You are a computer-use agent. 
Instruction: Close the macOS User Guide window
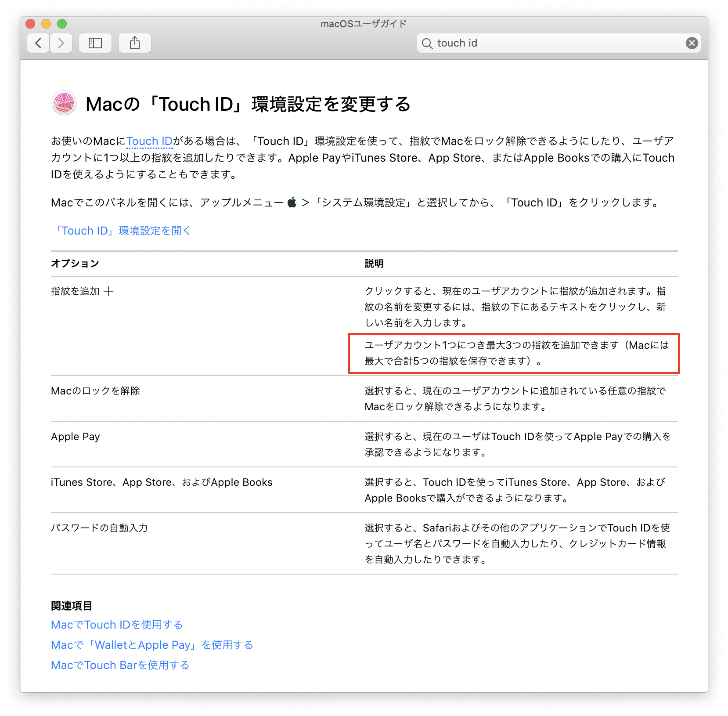click(x=30, y=24)
